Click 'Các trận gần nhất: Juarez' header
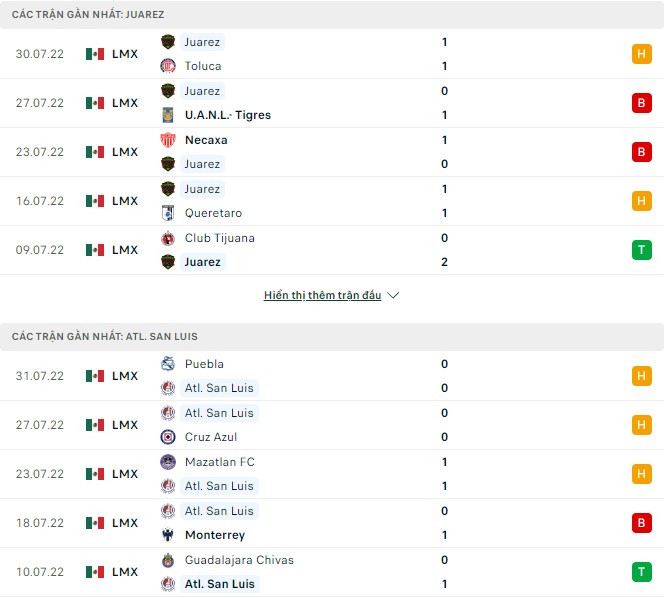669x598 pixels. tap(89, 15)
